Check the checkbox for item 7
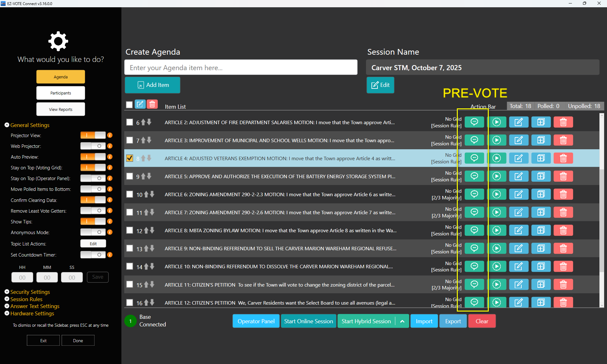607x364 pixels. click(x=130, y=140)
